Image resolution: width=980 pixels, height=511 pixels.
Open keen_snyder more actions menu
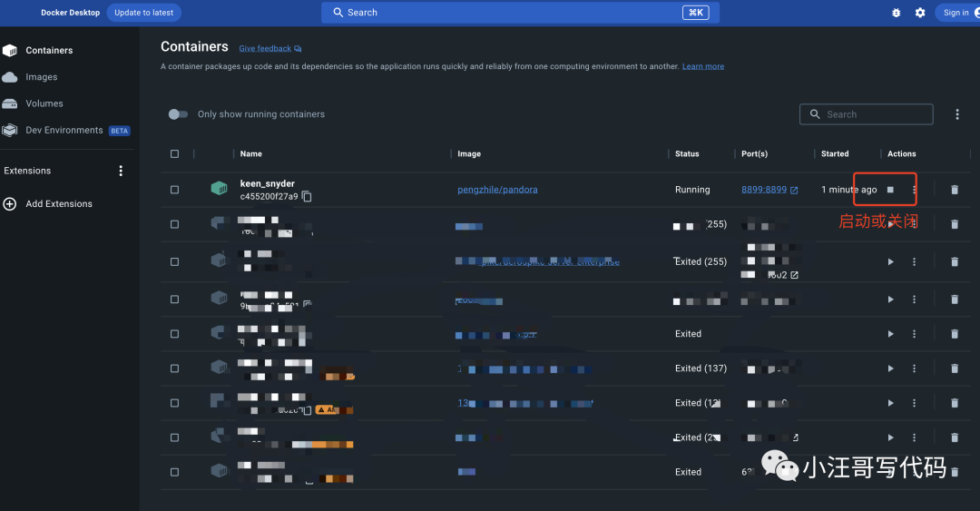pos(914,190)
